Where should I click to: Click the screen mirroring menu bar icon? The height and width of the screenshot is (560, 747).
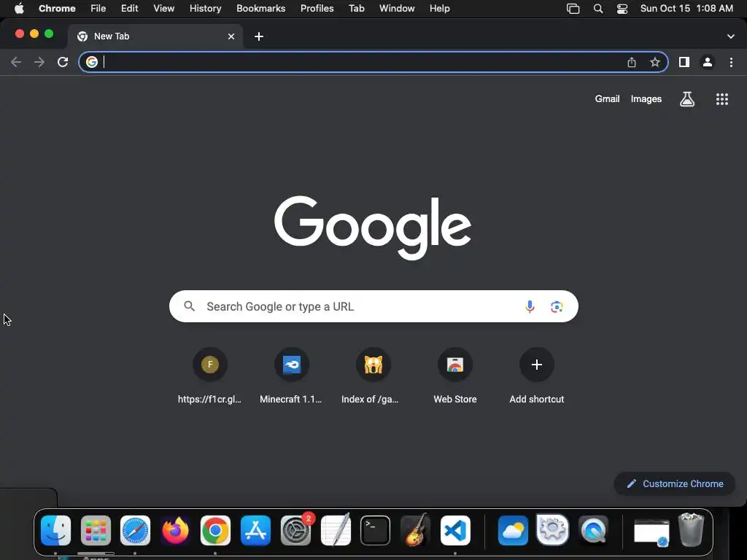pos(573,9)
